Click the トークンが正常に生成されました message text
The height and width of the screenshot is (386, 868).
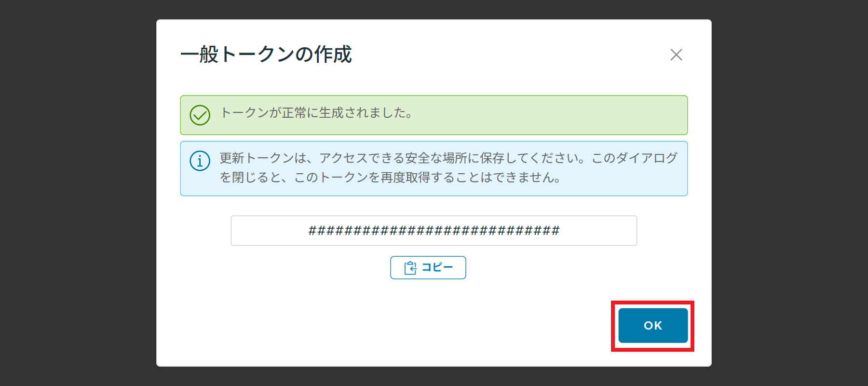pyautogui.click(x=316, y=113)
